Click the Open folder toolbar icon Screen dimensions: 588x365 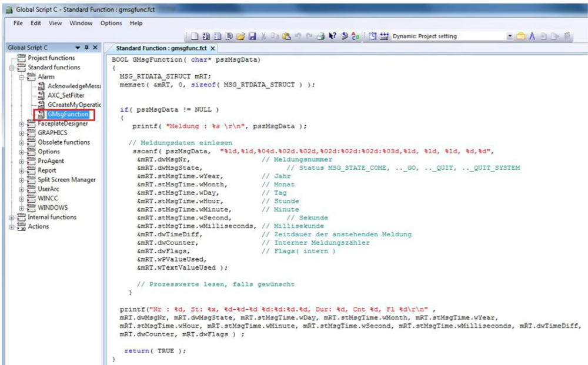coord(240,36)
